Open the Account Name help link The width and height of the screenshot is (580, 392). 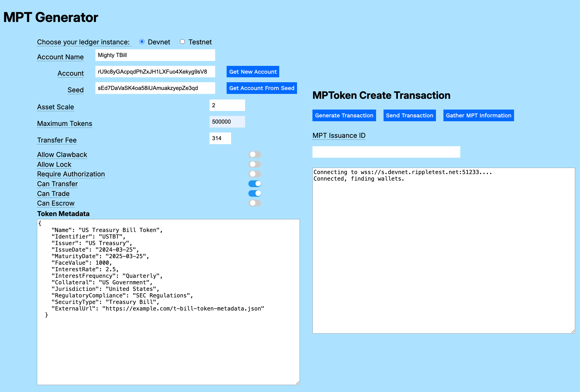[60, 57]
